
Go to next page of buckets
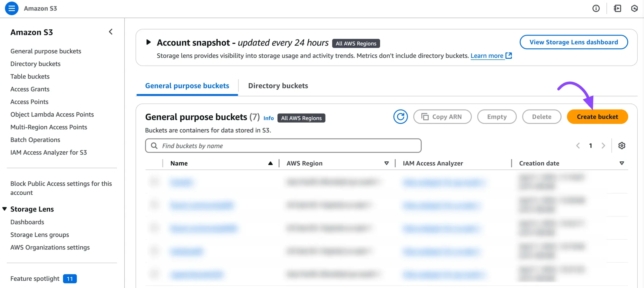(x=603, y=146)
